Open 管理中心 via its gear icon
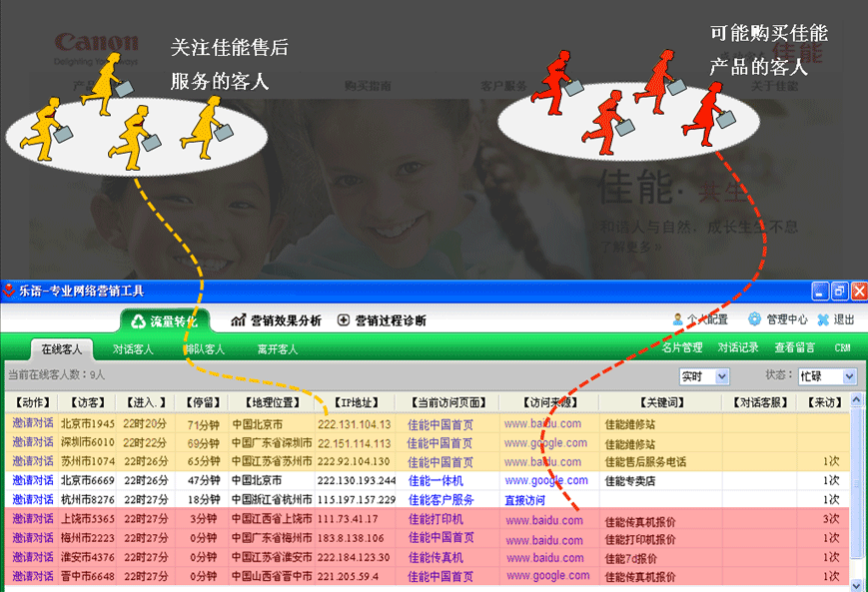Screen dimensions: 868x592 click(x=754, y=319)
